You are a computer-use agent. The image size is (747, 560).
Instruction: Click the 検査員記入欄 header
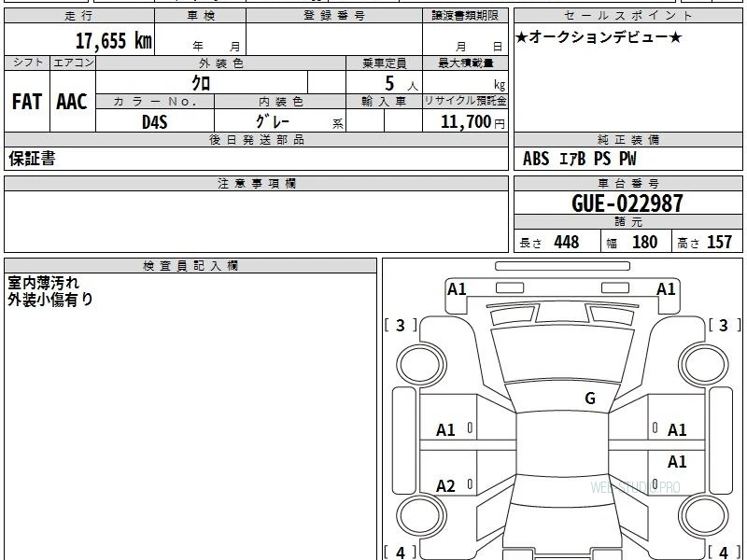point(190,266)
